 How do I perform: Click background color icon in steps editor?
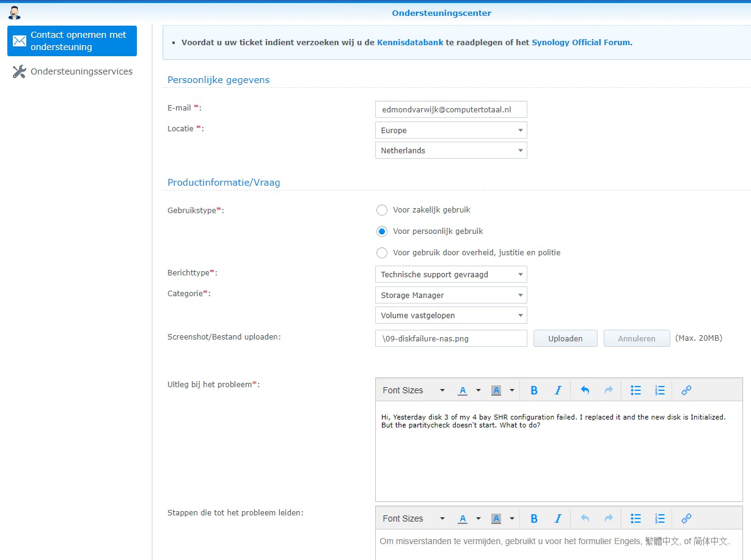click(x=496, y=518)
